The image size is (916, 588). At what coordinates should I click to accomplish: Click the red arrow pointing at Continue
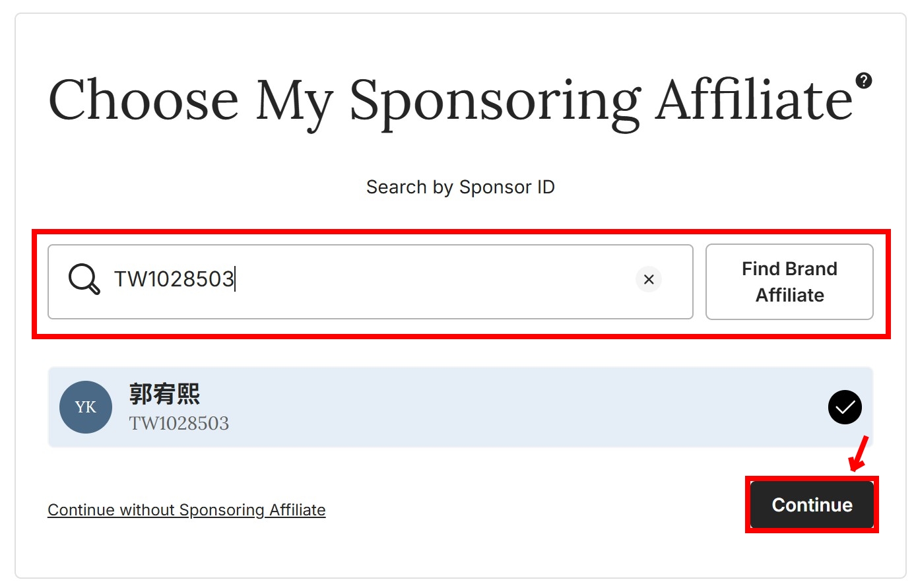coord(859,454)
